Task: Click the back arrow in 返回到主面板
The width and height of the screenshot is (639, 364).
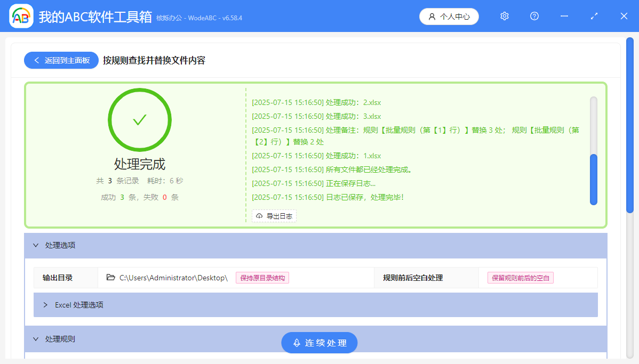Action: pos(36,60)
